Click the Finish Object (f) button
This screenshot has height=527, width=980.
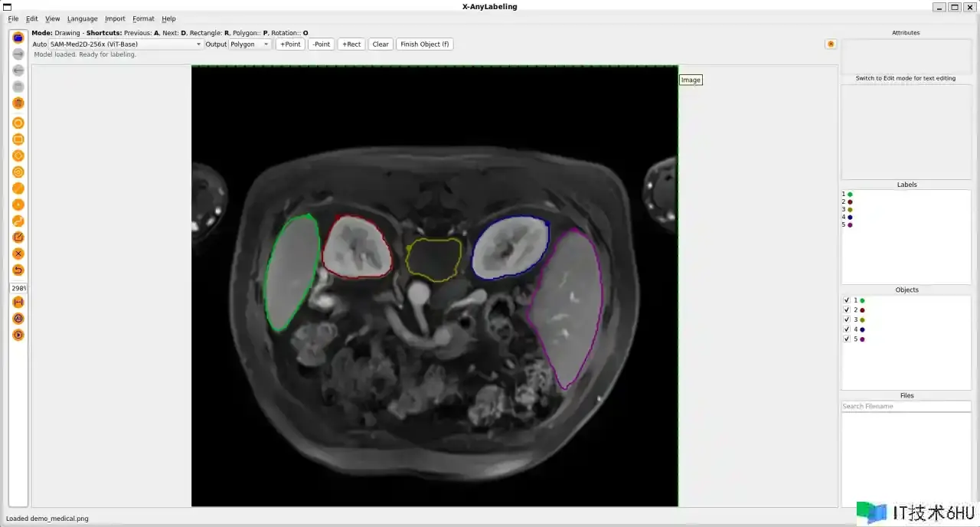click(425, 44)
